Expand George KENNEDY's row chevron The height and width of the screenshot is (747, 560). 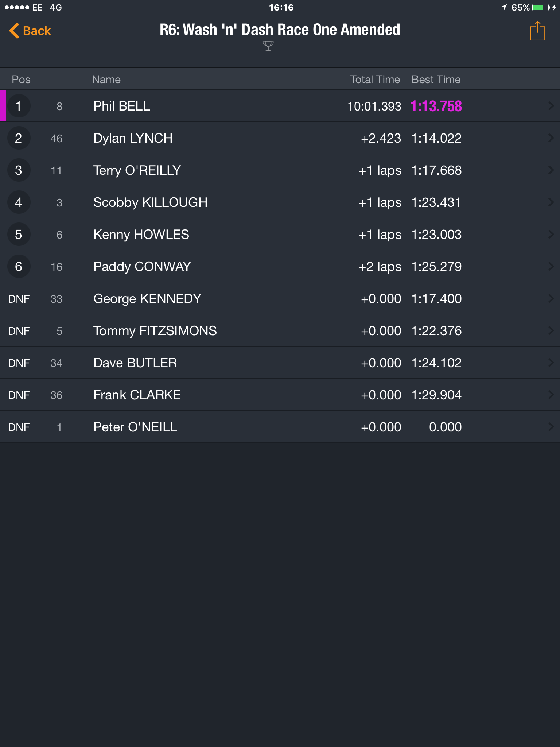551,298
